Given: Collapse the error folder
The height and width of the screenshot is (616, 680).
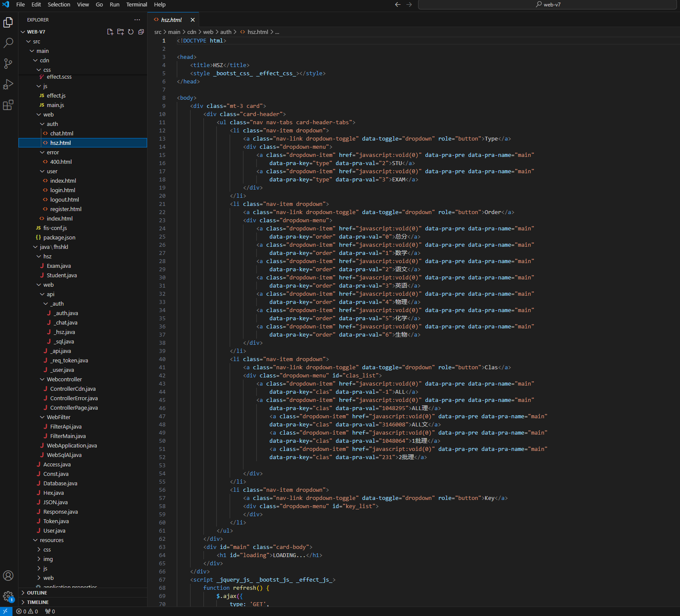Looking at the screenshot, I should pyautogui.click(x=83, y=152).
